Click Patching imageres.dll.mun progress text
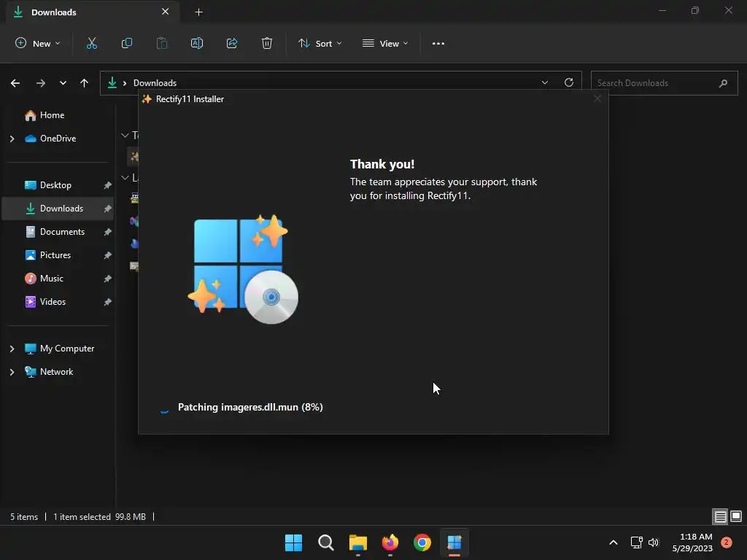 coord(250,407)
